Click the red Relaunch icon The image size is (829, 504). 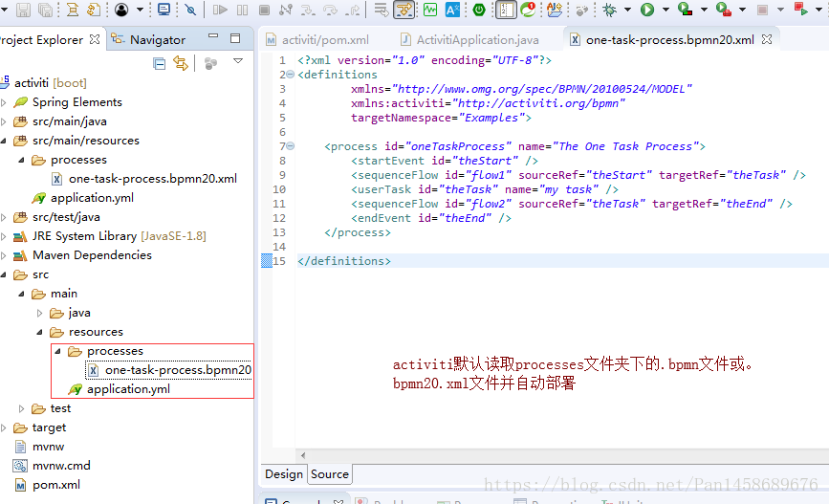(801, 10)
